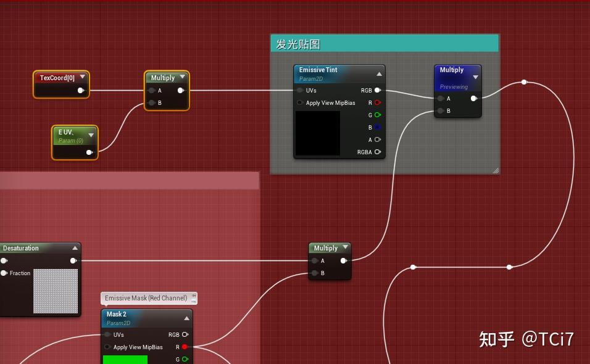Click the TexCoord[0] node output pin
Image resolution: width=590 pixels, height=364 pixels.
point(80,90)
